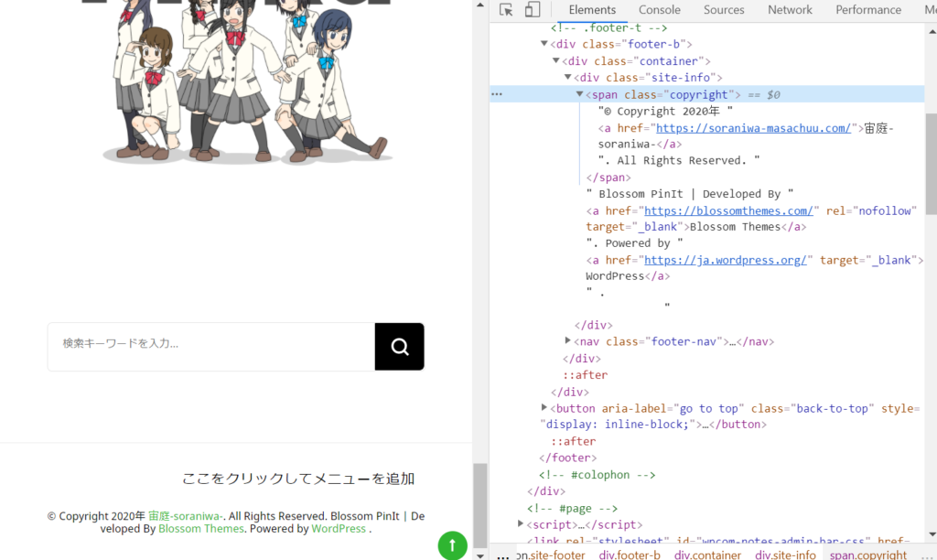Click the page's vertical scrollbar thumb
The width and height of the screenshot is (937, 560).
479,503
